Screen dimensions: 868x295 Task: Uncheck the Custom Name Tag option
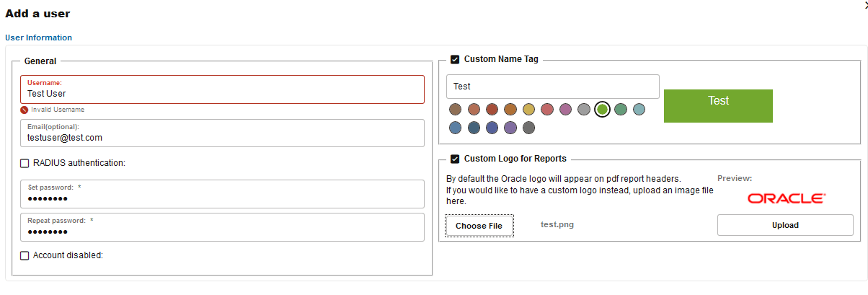point(455,59)
